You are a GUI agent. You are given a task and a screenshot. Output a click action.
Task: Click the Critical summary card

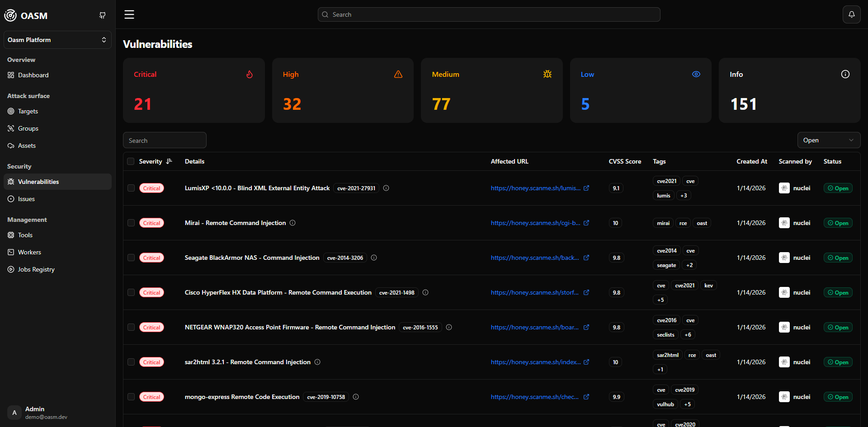click(x=194, y=90)
